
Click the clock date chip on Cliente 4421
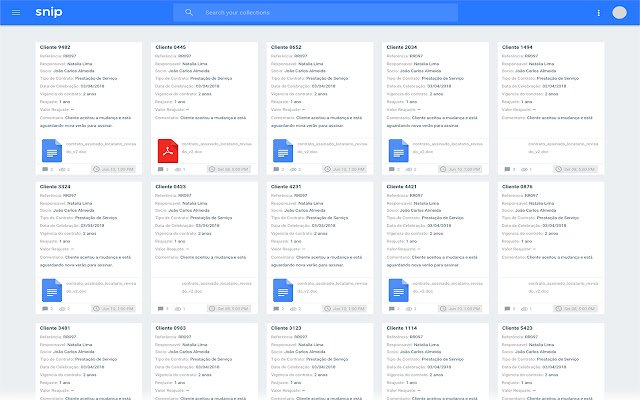click(460, 309)
